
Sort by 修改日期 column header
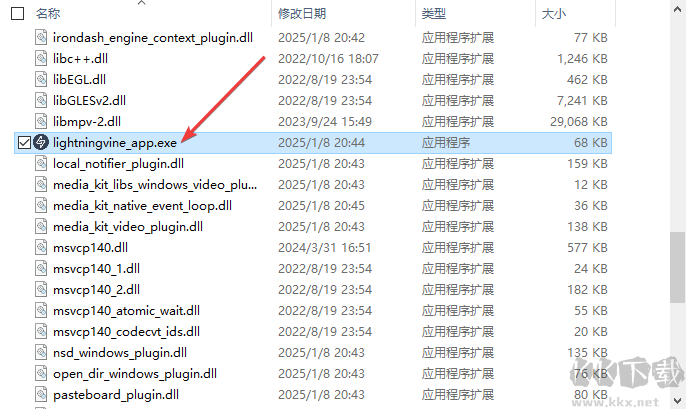[302, 14]
